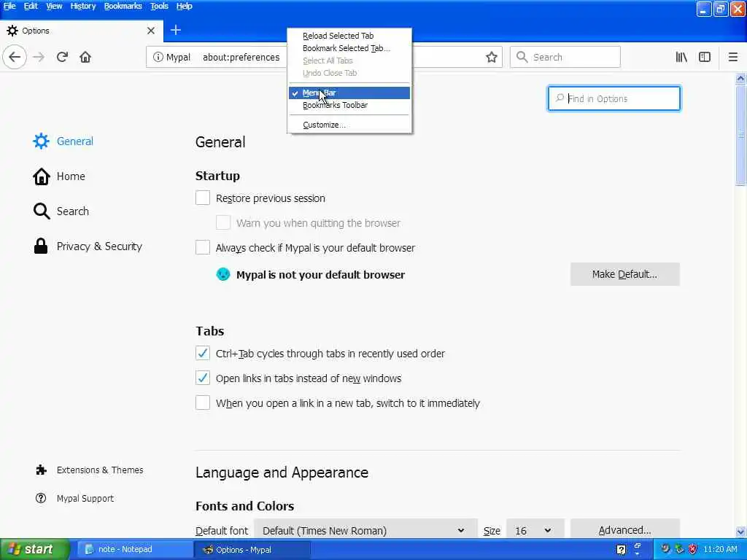Open the Bookmarks menu
The width and height of the screenshot is (747, 560).
pos(123,6)
